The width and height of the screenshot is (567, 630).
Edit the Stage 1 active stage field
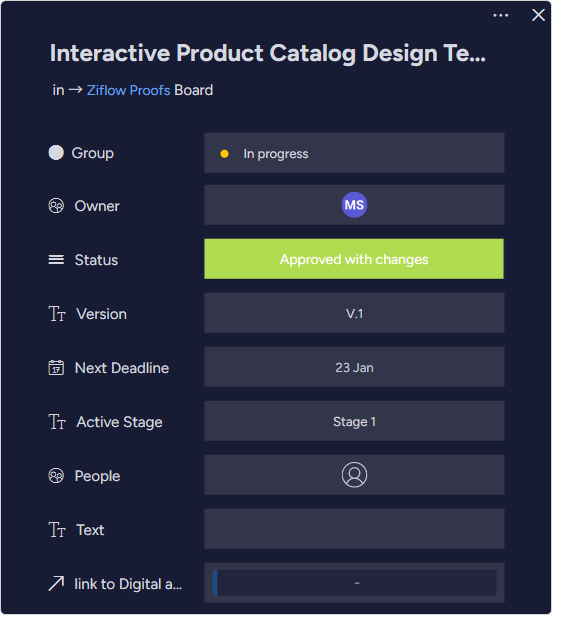354,421
